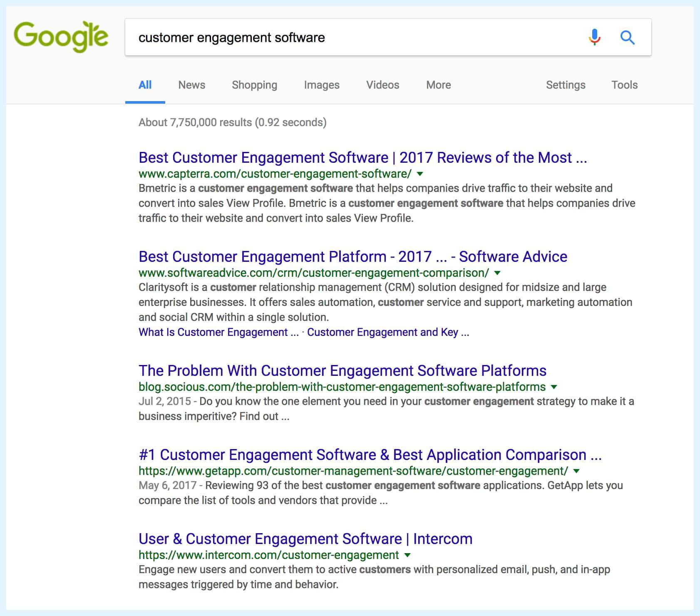The image size is (700, 616).
Task: Expand the dropdown arrow beside capterra.com URL
Action: 420,174
